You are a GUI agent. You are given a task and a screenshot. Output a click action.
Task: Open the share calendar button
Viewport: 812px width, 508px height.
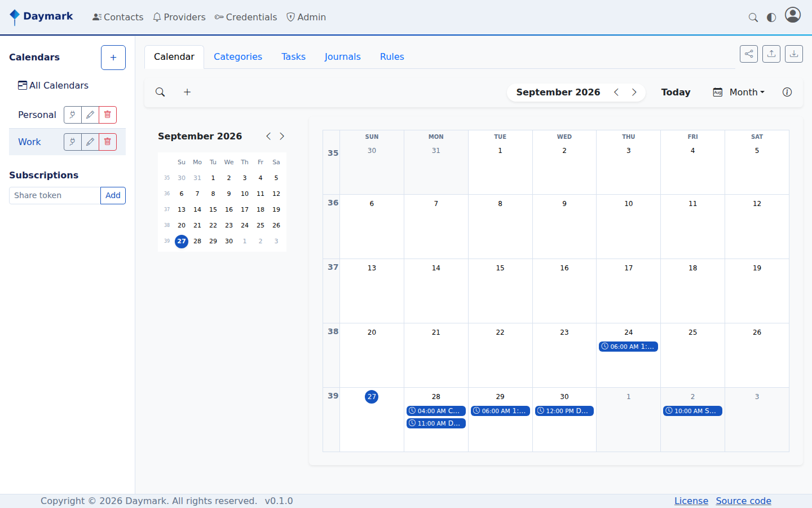(x=749, y=54)
